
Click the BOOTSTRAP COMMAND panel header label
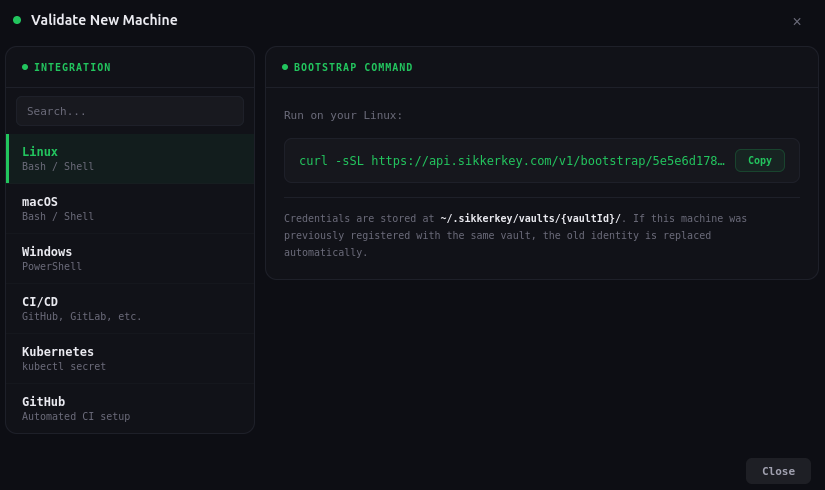click(353, 67)
